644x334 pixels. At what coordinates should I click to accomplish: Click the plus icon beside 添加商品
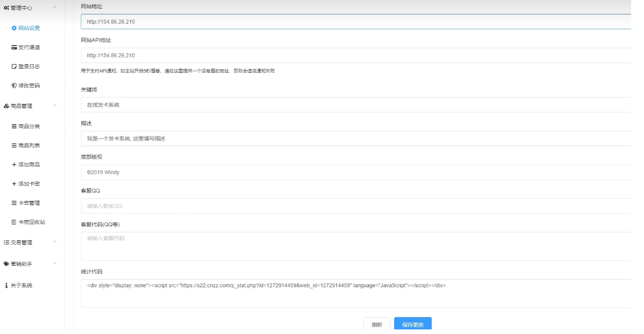(x=14, y=165)
